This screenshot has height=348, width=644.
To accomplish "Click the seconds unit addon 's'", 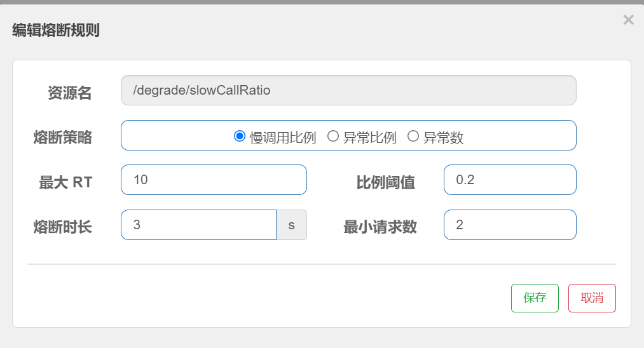I will click(292, 225).
